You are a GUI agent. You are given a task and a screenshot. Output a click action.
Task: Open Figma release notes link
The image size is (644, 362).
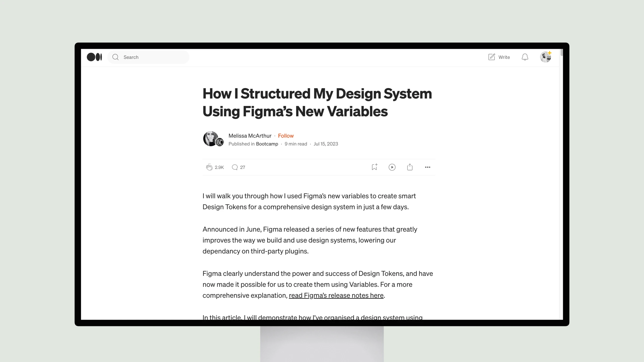(x=336, y=295)
